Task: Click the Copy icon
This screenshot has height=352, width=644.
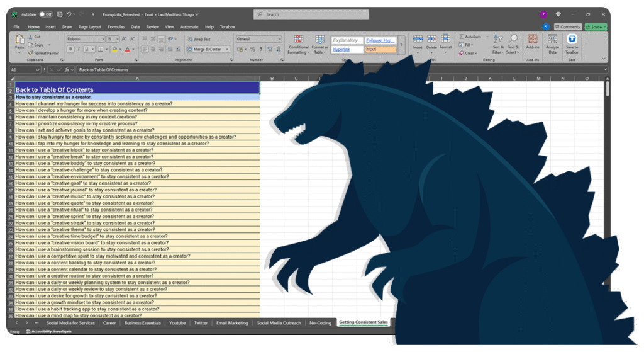Action: click(31, 45)
